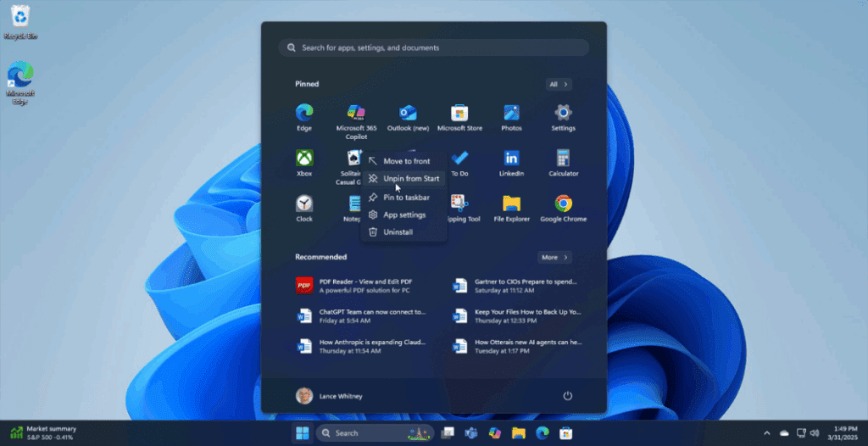Select Unpin from Start in context menu
Image resolution: width=868 pixels, height=446 pixels.
(x=410, y=179)
